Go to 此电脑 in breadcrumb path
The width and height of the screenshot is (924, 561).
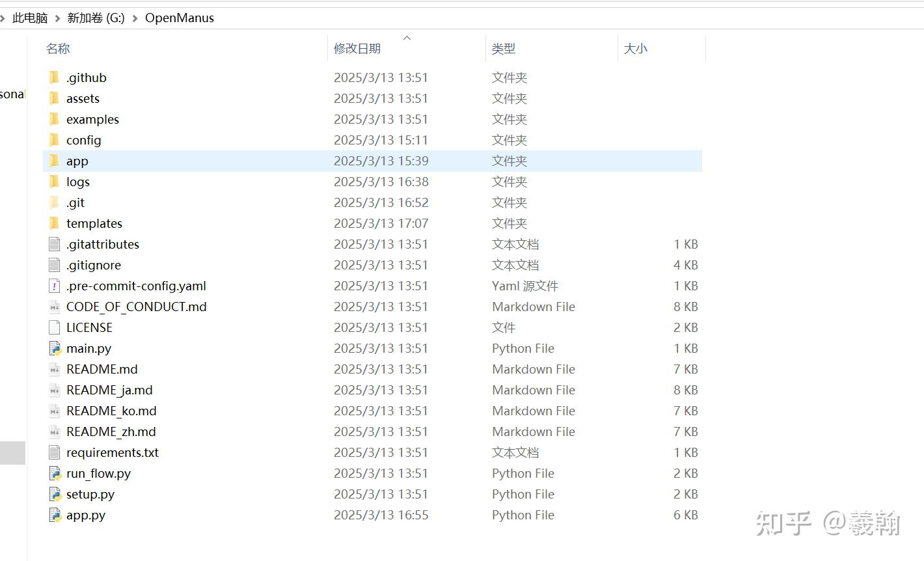coord(30,18)
